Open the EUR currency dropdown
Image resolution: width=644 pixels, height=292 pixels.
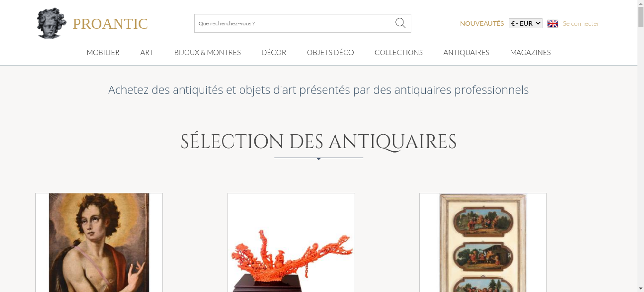[x=526, y=23]
